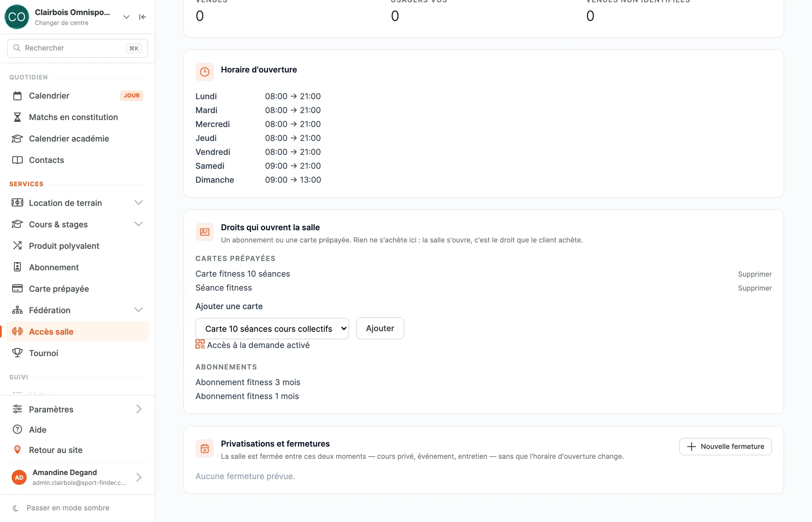The height and width of the screenshot is (522, 812).
Task: Click the Abonnement badge icon
Action: (x=17, y=267)
